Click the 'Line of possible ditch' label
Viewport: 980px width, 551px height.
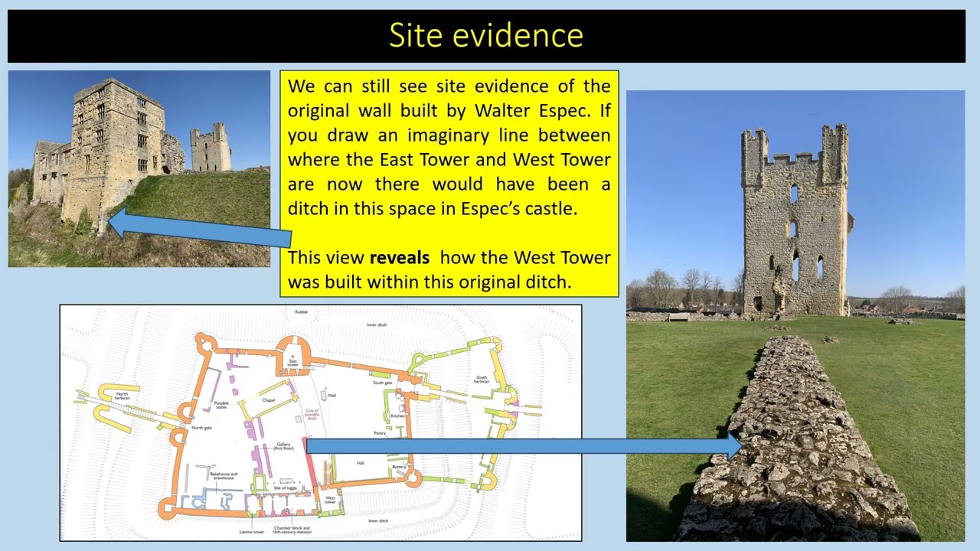312,415
